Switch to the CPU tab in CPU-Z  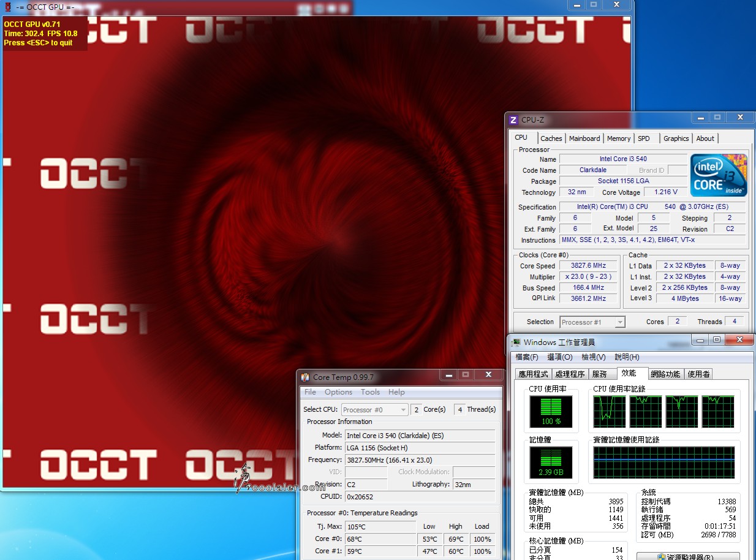[521, 138]
